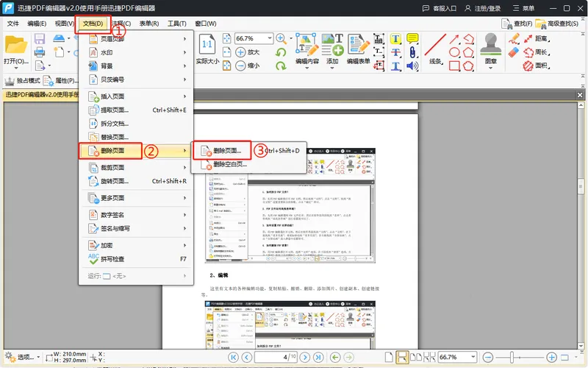Click the Attach File paperclip icon
This screenshot has height=368, width=588.
412,52
